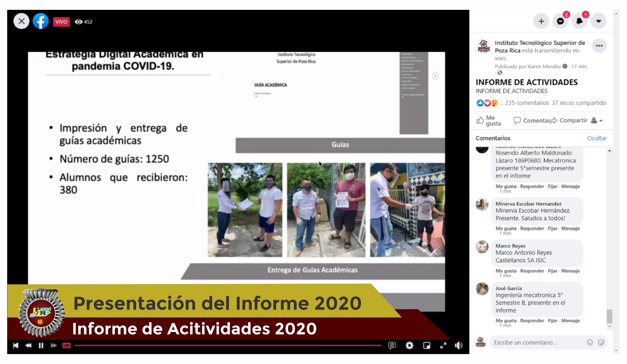Click the Facebook logo icon

click(40, 21)
